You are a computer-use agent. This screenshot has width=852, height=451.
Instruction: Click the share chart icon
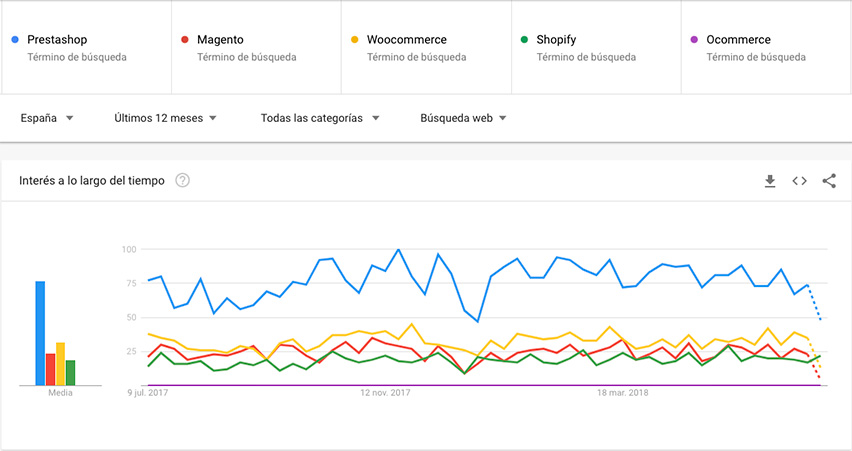click(829, 181)
